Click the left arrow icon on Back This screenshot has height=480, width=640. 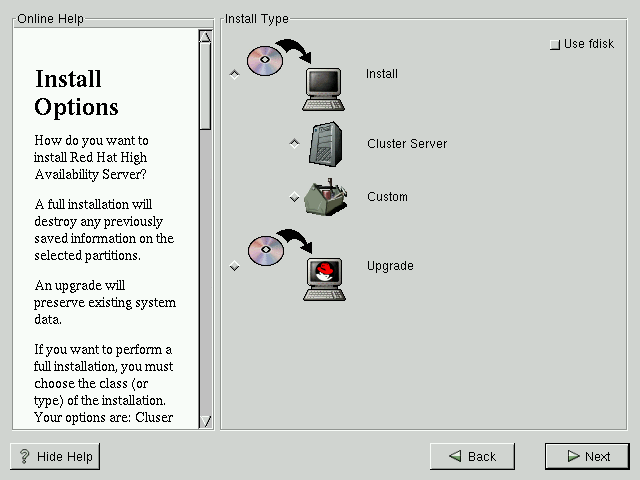coord(455,456)
